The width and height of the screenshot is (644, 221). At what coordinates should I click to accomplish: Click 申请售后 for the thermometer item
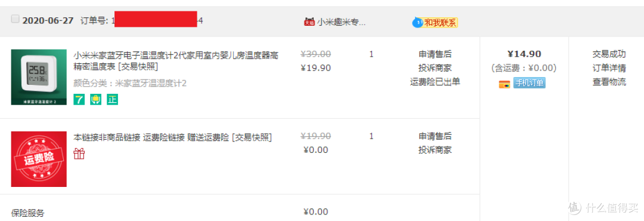[435, 54]
